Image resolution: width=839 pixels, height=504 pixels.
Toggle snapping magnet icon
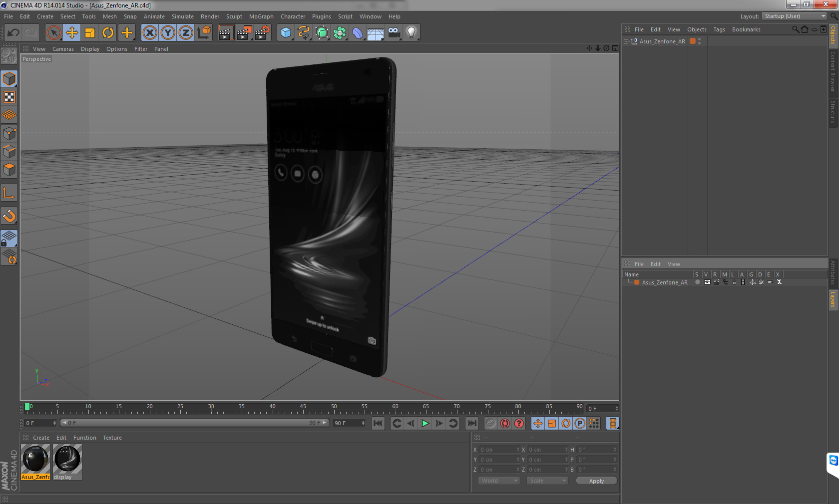[x=9, y=216]
